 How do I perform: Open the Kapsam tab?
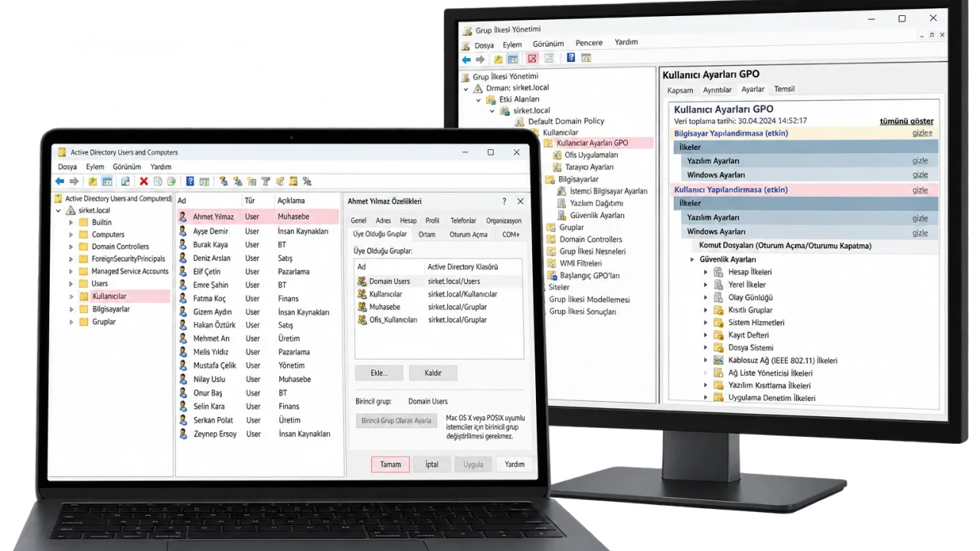tap(680, 90)
